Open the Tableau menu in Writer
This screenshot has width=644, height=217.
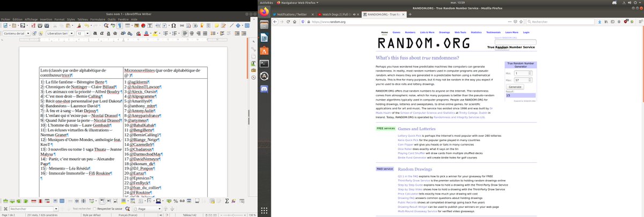coord(83,19)
